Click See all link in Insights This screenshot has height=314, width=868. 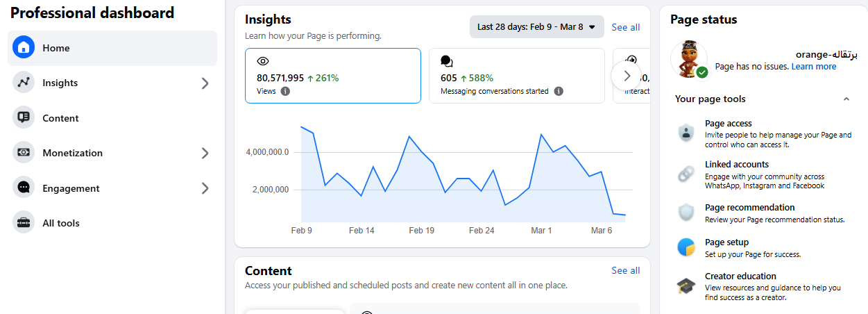pos(625,27)
